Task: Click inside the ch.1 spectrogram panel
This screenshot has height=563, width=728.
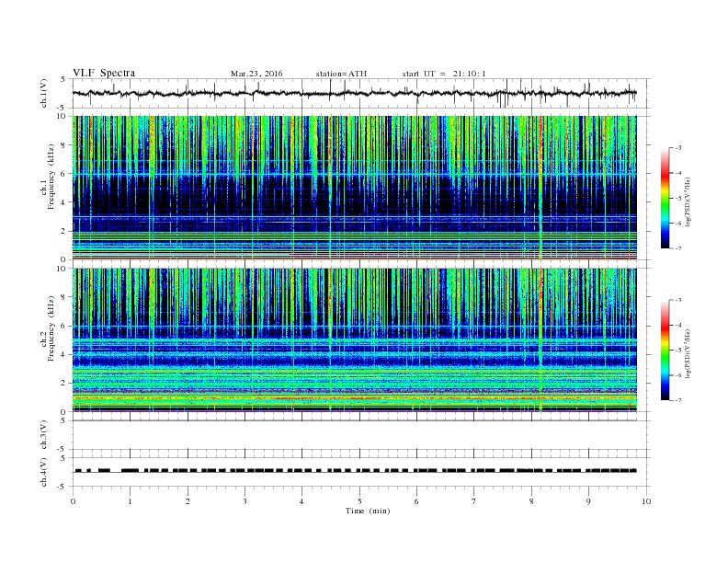Action: pos(354,188)
